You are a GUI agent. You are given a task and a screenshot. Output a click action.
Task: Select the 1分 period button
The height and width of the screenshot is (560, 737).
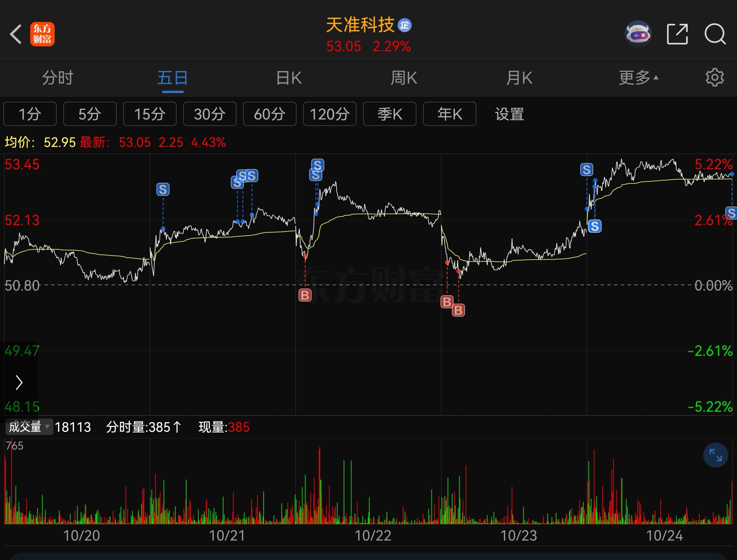[30, 114]
